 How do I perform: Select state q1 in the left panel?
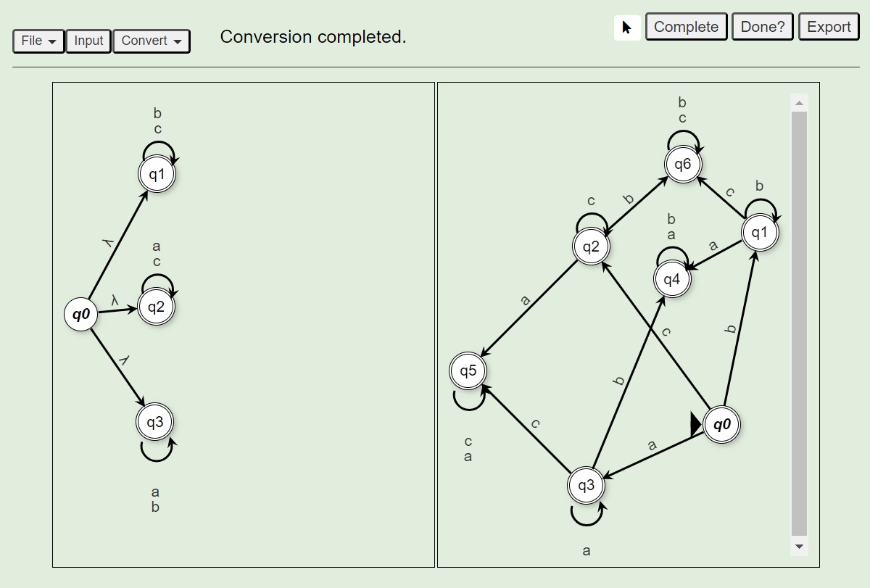coord(157,175)
